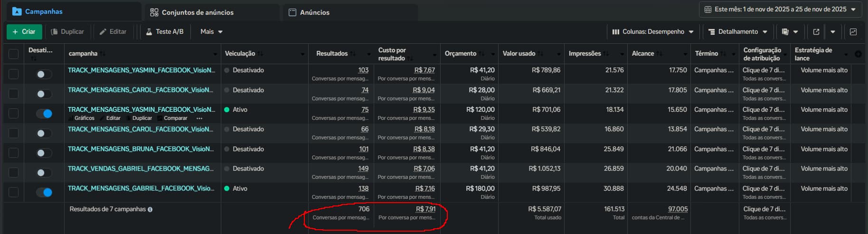Click the green Criar button

click(x=24, y=32)
